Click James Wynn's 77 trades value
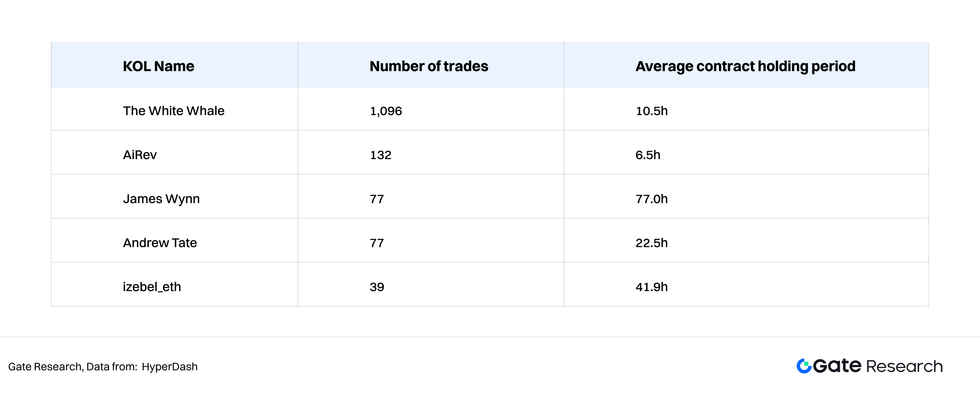Viewport: 980px width, 396px height. (x=376, y=199)
